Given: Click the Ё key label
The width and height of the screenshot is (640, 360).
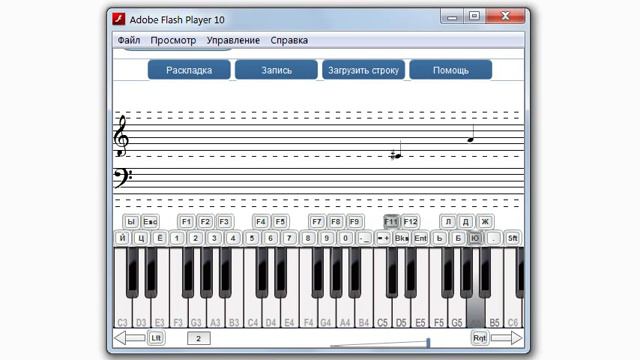Looking at the screenshot, I should (160, 238).
